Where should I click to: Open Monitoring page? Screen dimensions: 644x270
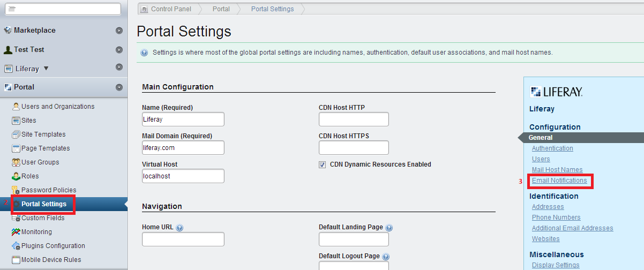tap(36, 232)
